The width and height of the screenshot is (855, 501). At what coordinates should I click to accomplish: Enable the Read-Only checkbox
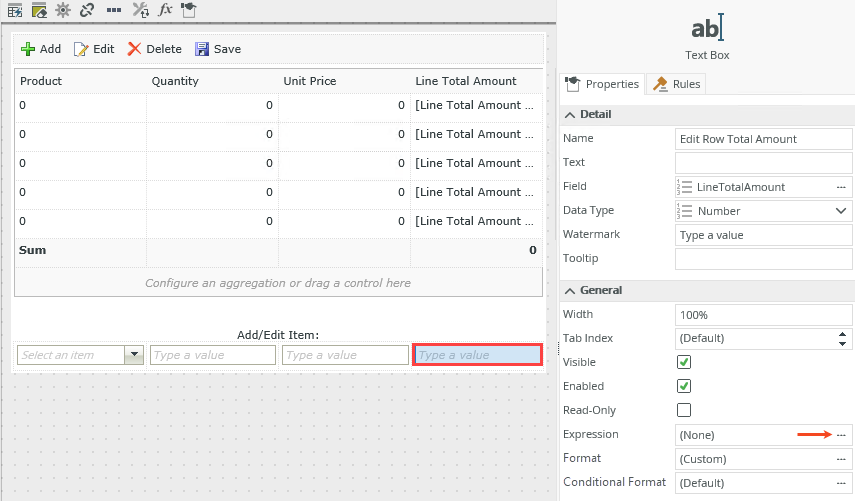pyautogui.click(x=684, y=410)
